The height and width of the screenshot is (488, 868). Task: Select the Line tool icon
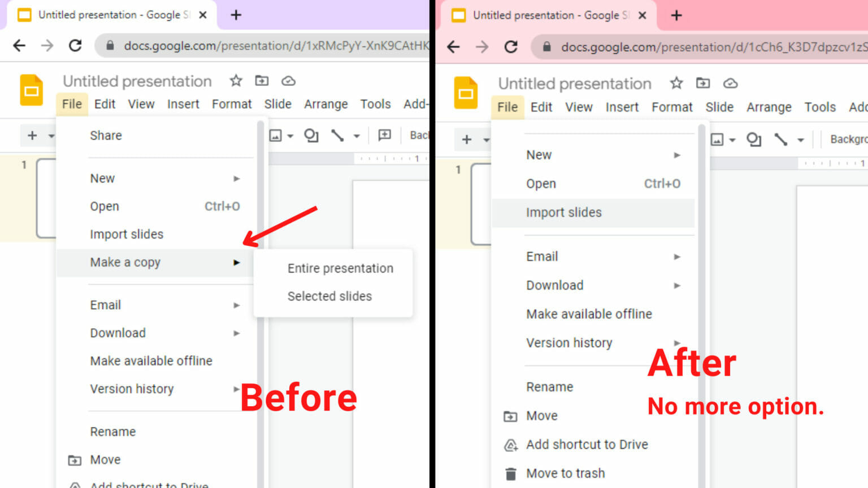click(x=338, y=136)
